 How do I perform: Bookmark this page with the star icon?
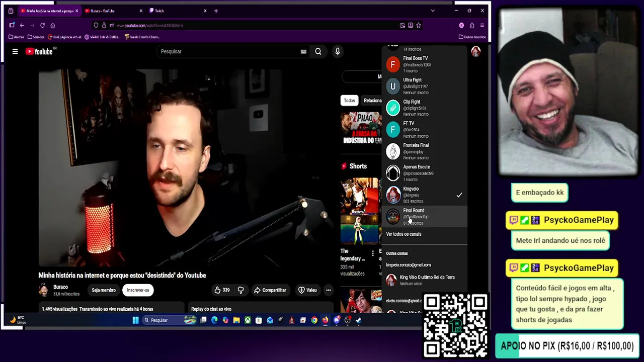coord(419,25)
